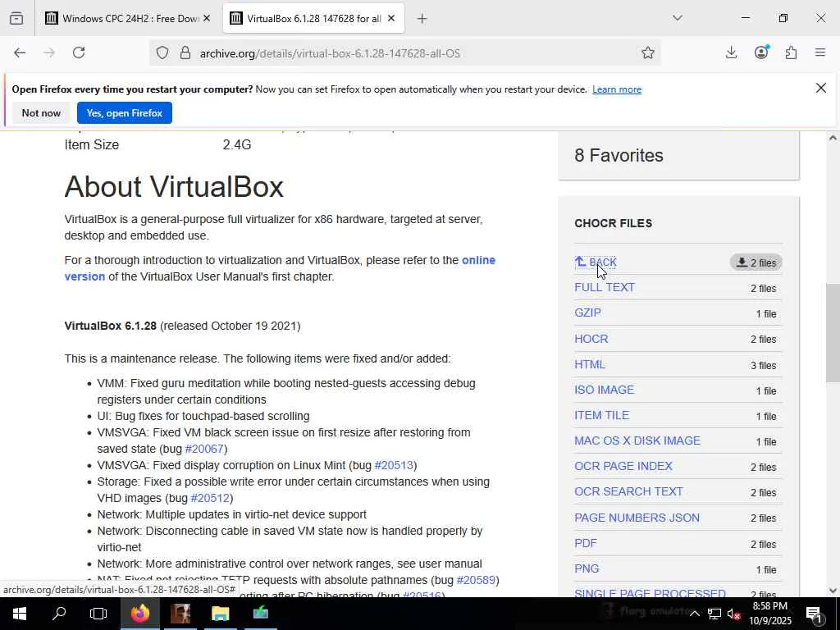This screenshot has height=630, width=840.
Task: Click scrollbar up arrow
Action: pos(833,138)
